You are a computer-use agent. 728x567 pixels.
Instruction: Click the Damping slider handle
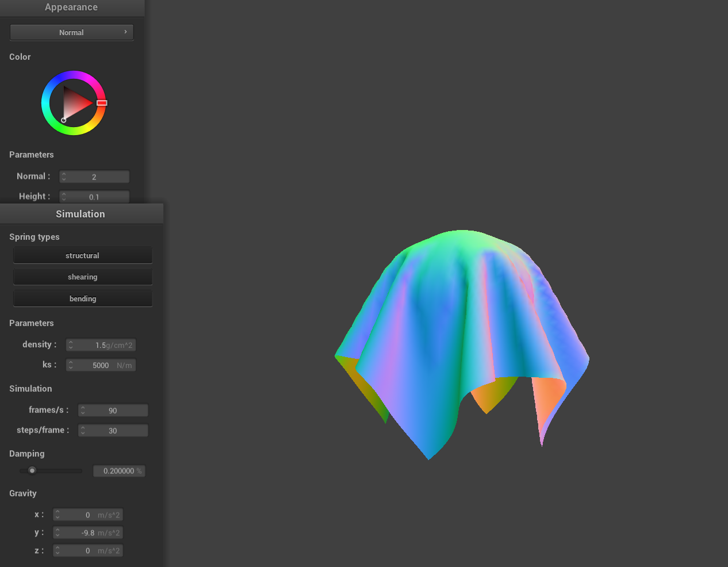32,470
